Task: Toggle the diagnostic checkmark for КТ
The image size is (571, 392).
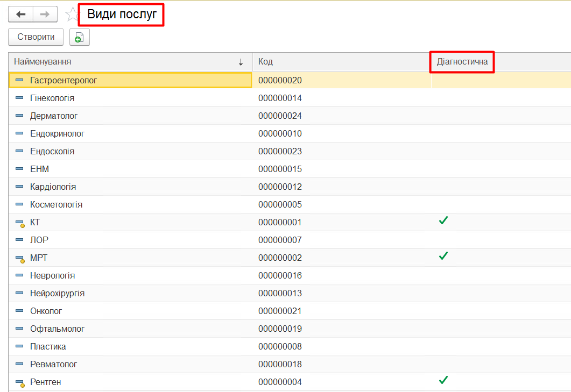Action: (443, 220)
